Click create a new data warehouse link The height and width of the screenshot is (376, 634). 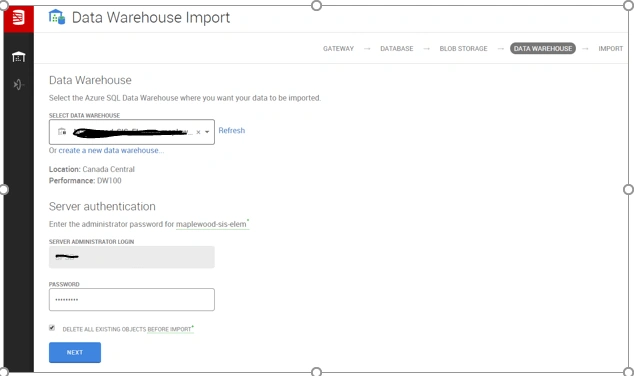[x=111, y=150]
